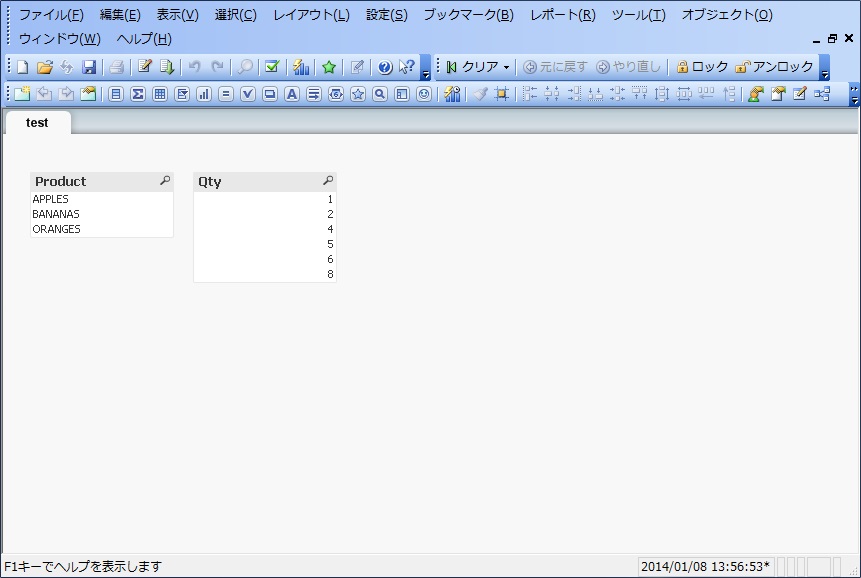This screenshot has width=861, height=578.
Task: Click the アンロック unlock button
Action: pyautogui.click(x=774, y=67)
